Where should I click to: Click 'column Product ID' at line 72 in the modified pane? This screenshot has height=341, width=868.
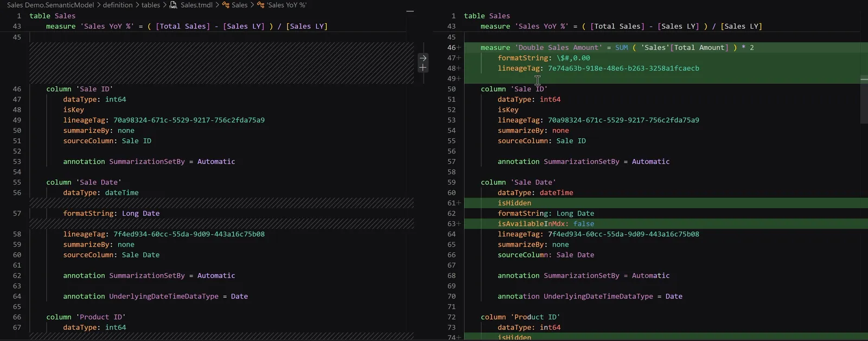click(x=520, y=317)
